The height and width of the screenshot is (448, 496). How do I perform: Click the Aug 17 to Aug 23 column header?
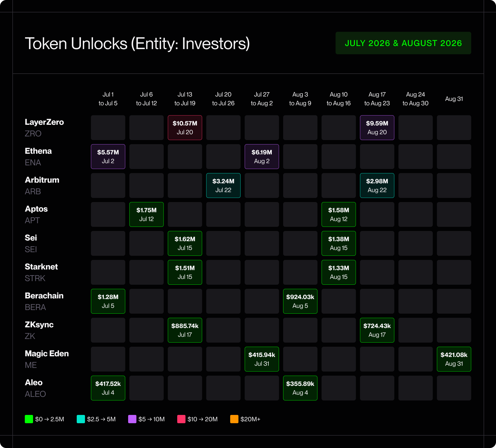pyautogui.click(x=377, y=99)
